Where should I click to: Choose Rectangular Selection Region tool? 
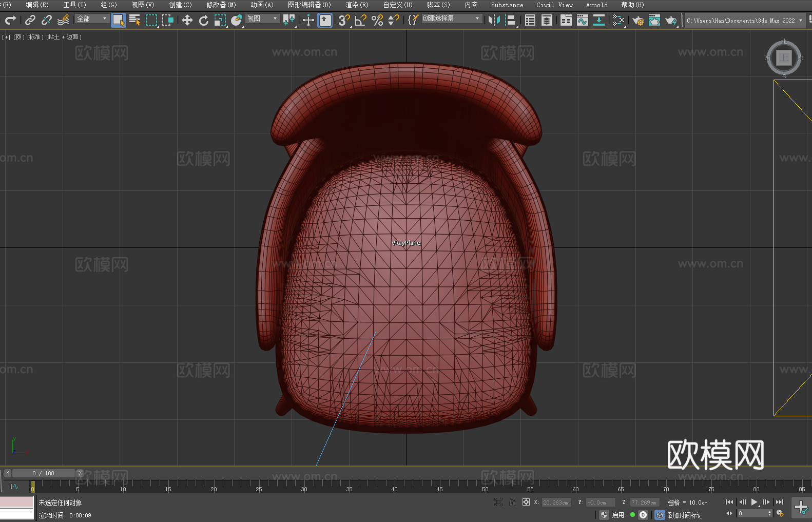(151, 20)
